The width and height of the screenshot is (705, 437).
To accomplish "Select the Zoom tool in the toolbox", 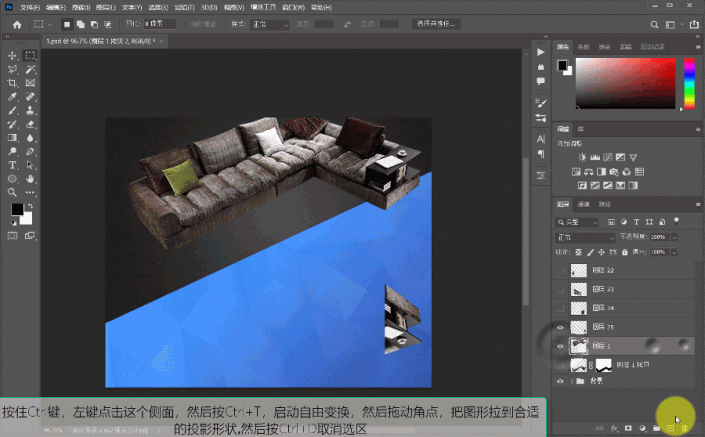I will [12, 192].
